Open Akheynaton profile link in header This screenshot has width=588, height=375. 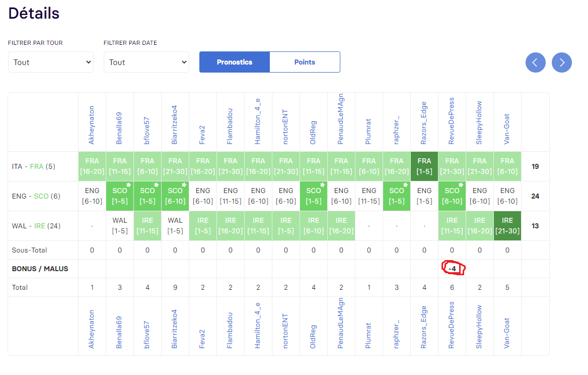(92, 125)
